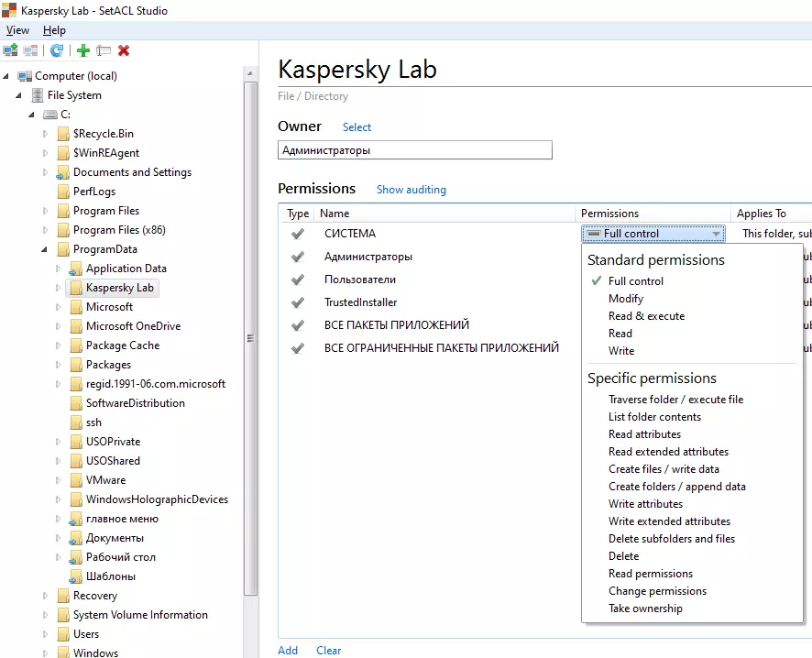This screenshot has height=658, width=812.
Task: Click the green plus add icon
Action: 83,51
